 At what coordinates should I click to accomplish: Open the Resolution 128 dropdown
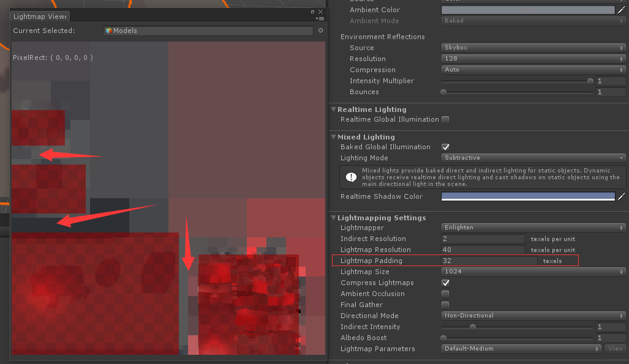pos(533,59)
